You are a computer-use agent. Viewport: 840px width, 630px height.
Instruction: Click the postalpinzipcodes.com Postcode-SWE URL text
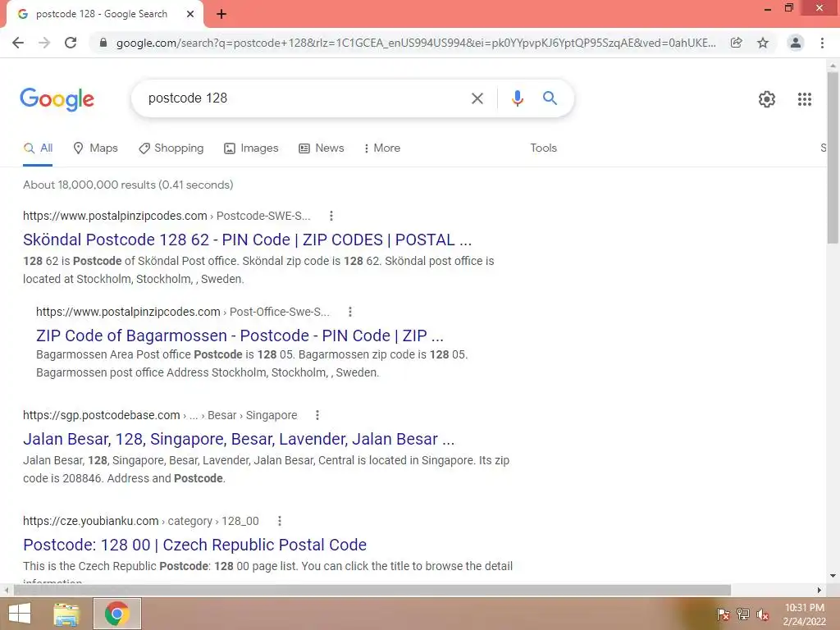tap(167, 216)
